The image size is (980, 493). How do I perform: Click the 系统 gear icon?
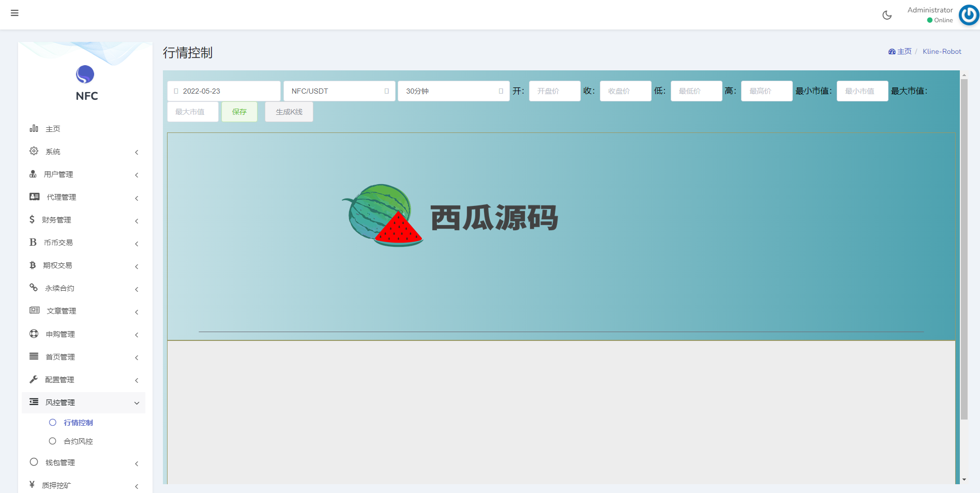[34, 151]
